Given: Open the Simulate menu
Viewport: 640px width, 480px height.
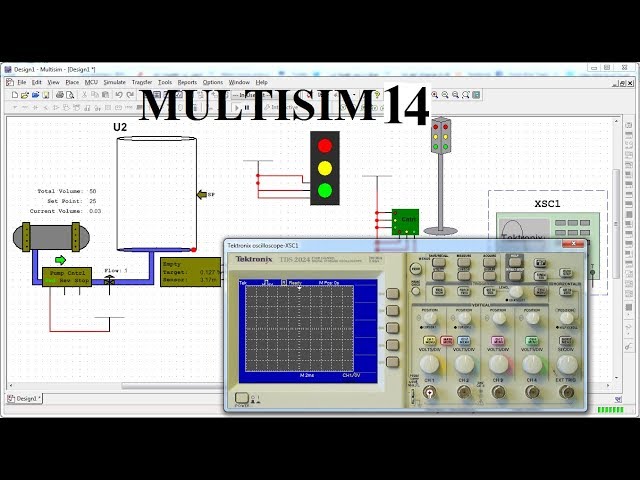Looking at the screenshot, I should point(115,82).
